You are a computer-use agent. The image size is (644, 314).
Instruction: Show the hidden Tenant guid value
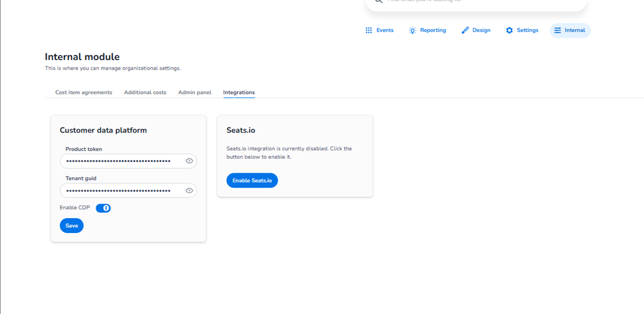[x=189, y=191]
